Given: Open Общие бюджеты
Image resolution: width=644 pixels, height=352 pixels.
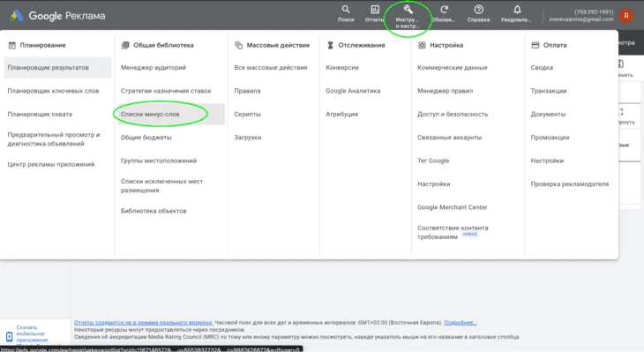Looking at the screenshot, I should [x=146, y=138].
